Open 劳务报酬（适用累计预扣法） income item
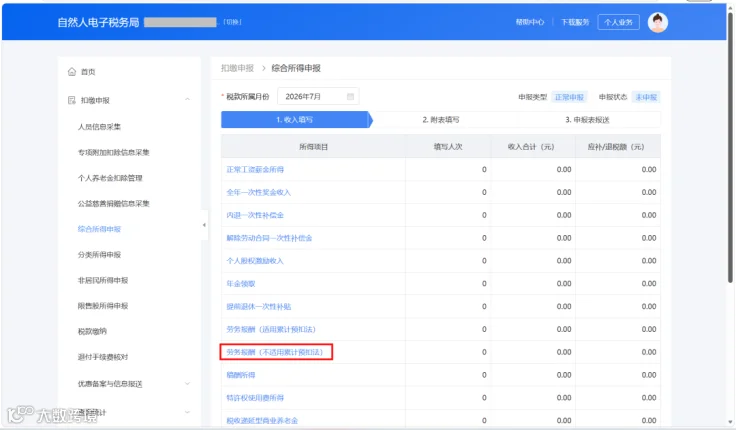The image size is (736, 430). pos(271,330)
